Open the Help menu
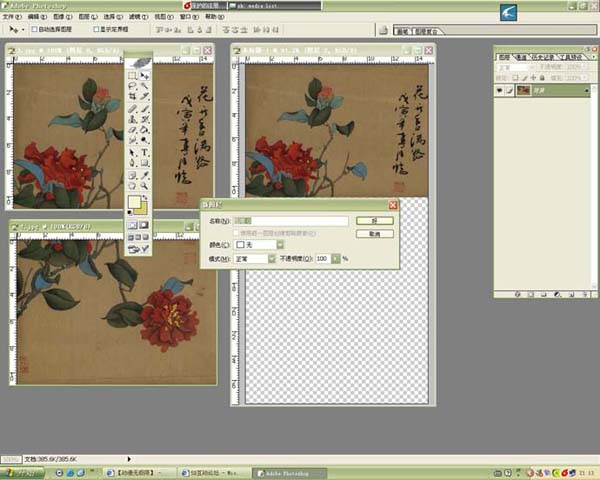 click(x=215, y=17)
